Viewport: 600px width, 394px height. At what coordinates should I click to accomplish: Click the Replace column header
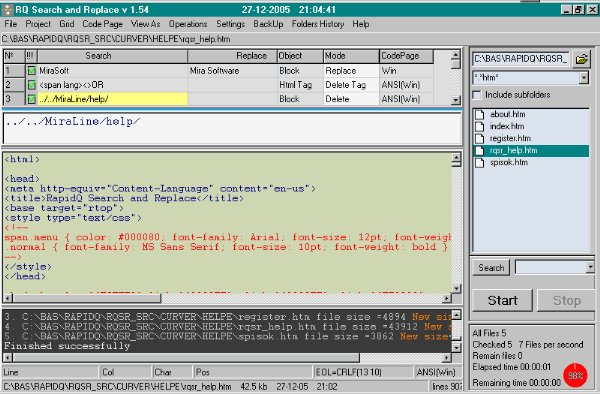click(x=232, y=56)
